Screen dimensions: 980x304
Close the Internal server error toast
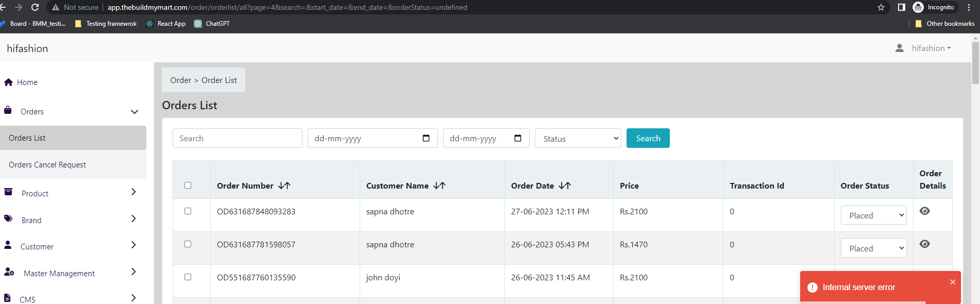[x=953, y=282]
